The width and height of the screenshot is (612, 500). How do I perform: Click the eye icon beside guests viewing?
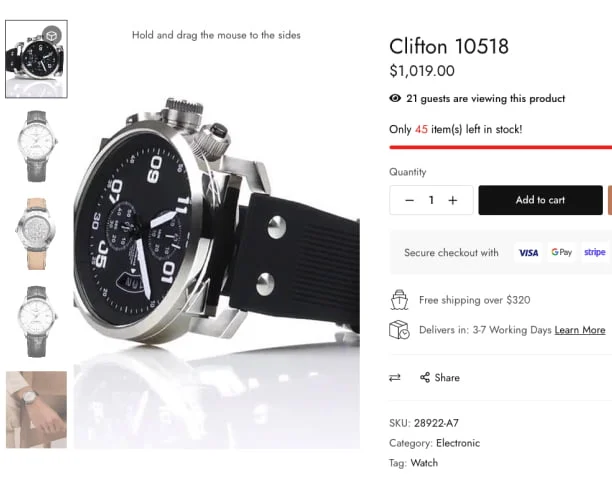tap(395, 98)
